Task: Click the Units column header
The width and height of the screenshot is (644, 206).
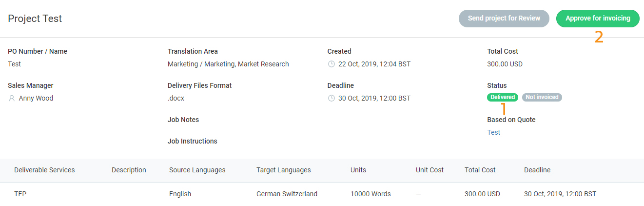Action: 358,170
